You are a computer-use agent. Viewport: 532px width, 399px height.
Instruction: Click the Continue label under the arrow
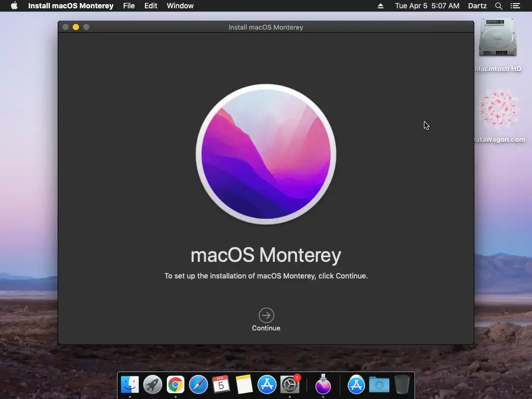click(x=266, y=328)
